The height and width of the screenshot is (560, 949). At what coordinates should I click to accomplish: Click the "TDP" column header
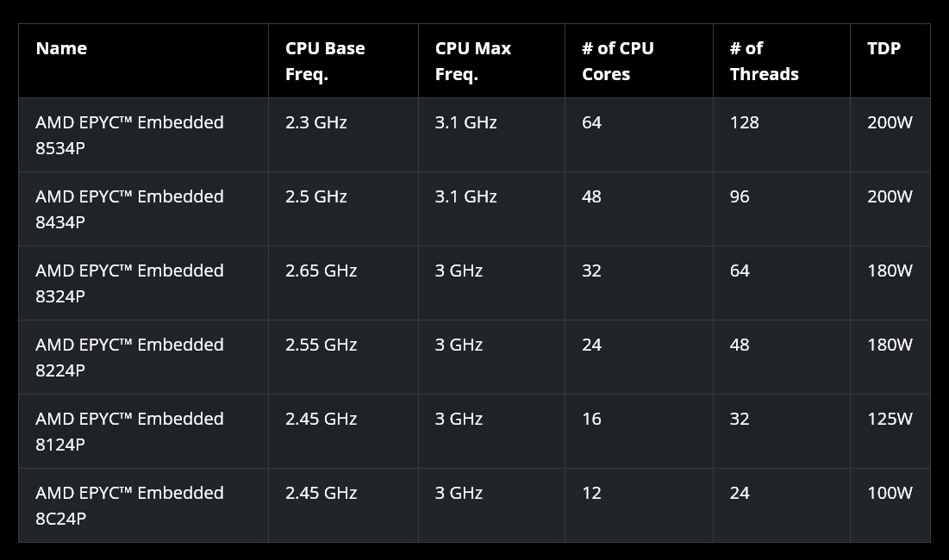pos(883,49)
